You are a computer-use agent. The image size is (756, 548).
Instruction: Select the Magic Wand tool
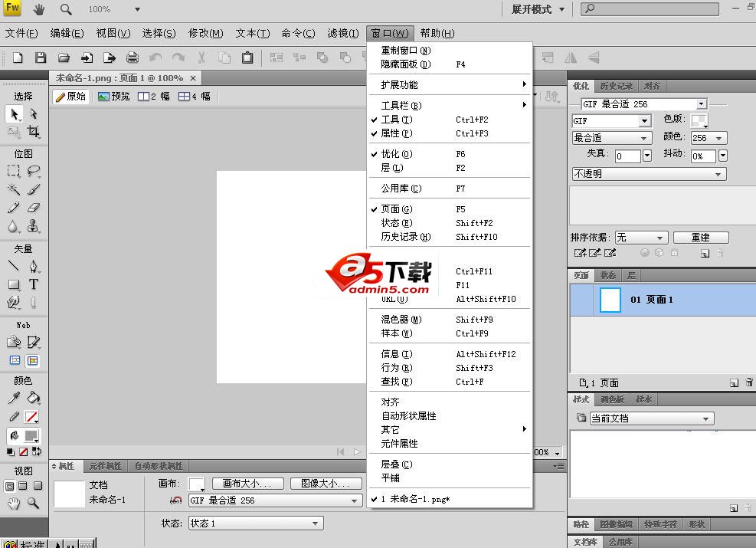pos(14,189)
